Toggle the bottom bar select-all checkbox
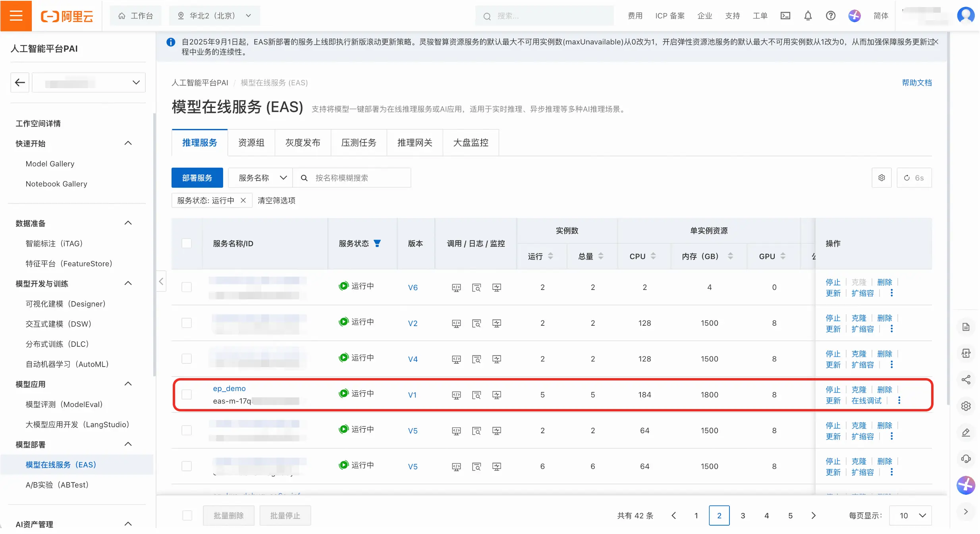This screenshot has height=534, width=980. pos(187,515)
